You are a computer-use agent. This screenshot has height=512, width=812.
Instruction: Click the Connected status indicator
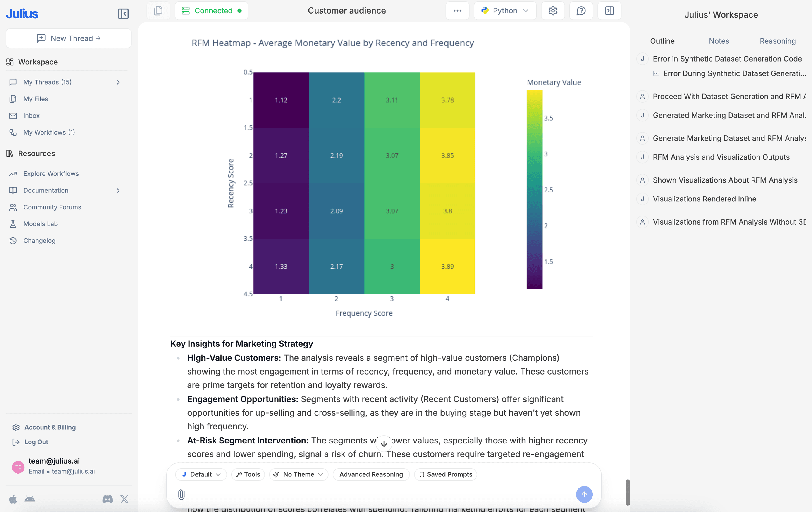211,11
